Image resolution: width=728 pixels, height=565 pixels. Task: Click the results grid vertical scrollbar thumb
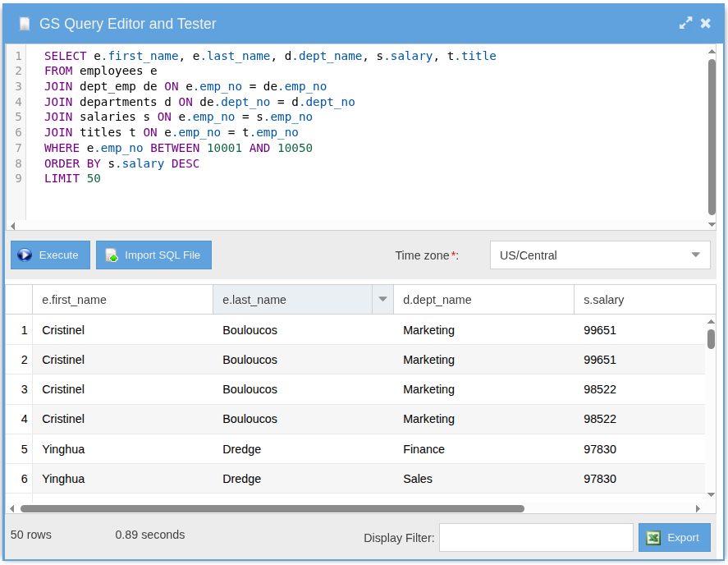click(711, 338)
